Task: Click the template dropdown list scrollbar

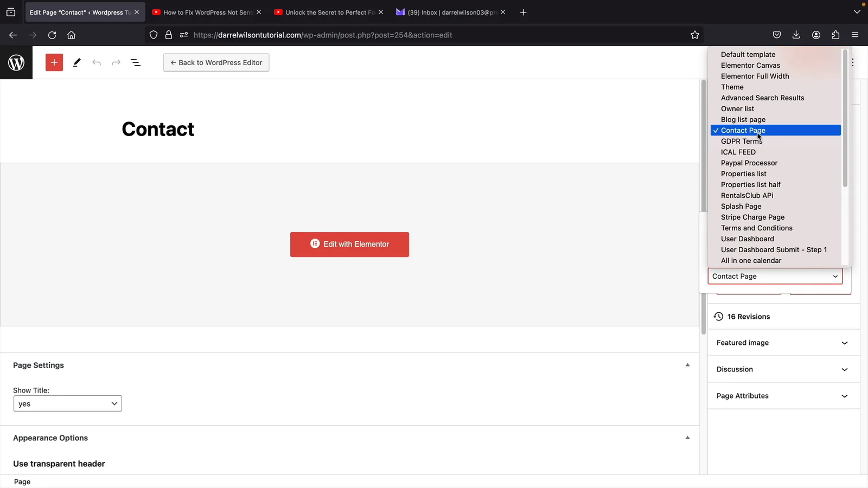Action: 845,118
